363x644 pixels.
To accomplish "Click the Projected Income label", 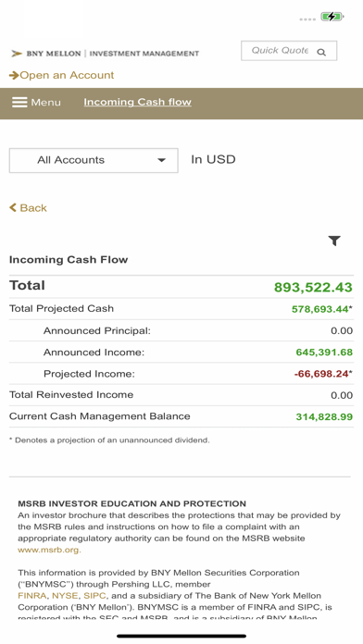I will [89, 374].
